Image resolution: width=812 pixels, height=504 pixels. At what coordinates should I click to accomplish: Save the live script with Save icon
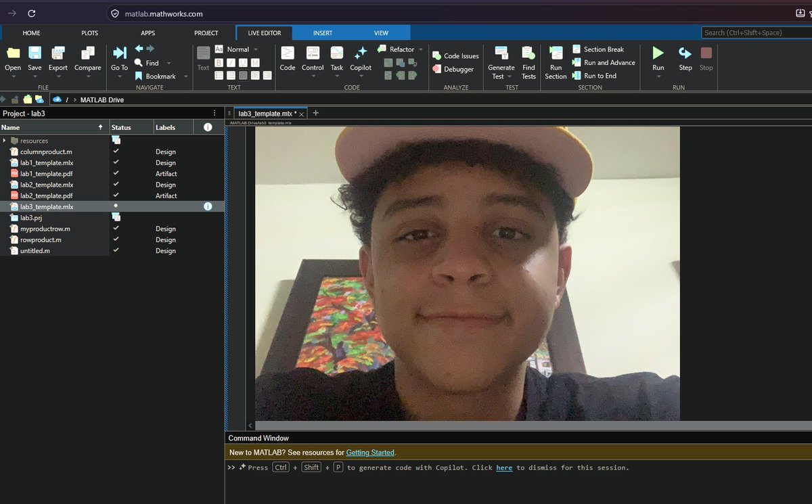tap(35, 53)
